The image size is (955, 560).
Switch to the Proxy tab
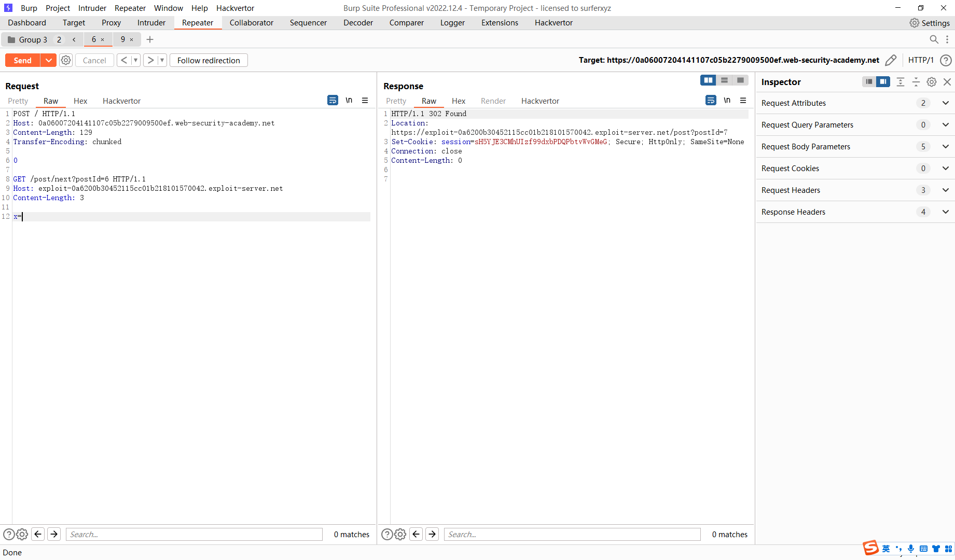coord(111,23)
